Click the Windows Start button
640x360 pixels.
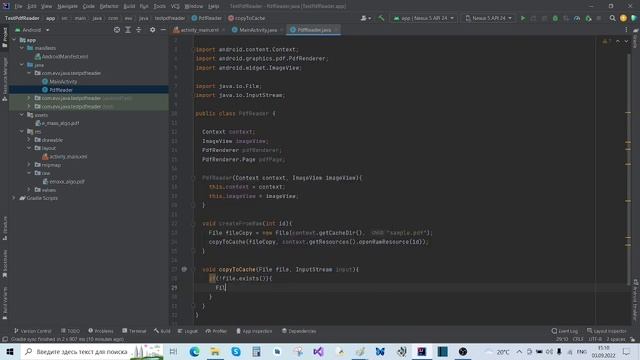pyautogui.click(x=10, y=351)
